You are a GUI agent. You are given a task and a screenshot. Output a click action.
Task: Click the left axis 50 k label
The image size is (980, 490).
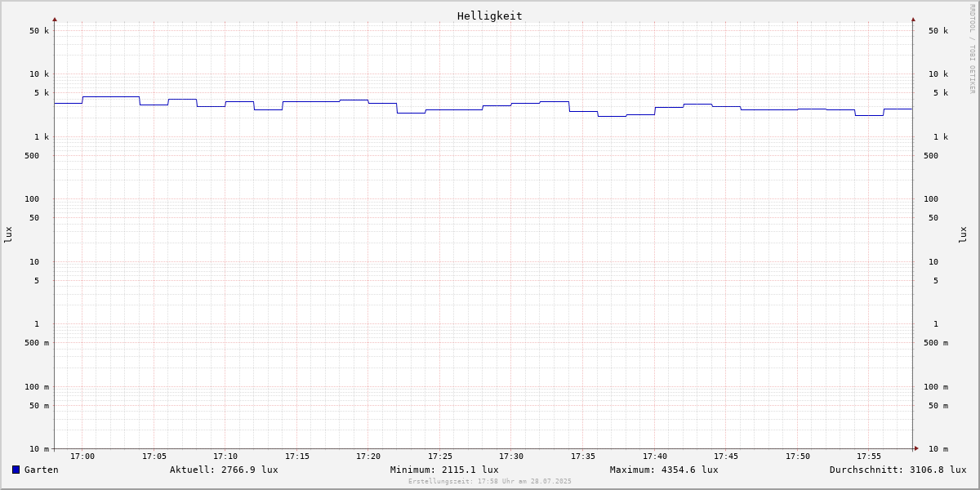pyautogui.click(x=39, y=31)
